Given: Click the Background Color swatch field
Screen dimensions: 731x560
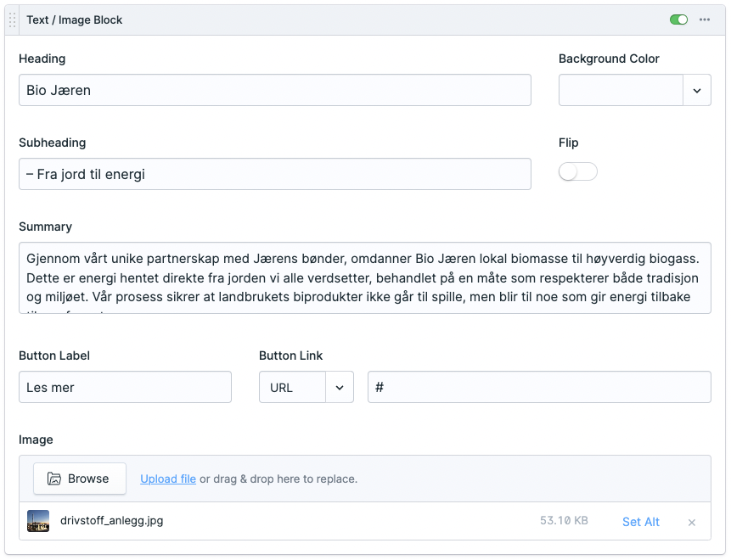Looking at the screenshot, I should click(x=621, y=91).
